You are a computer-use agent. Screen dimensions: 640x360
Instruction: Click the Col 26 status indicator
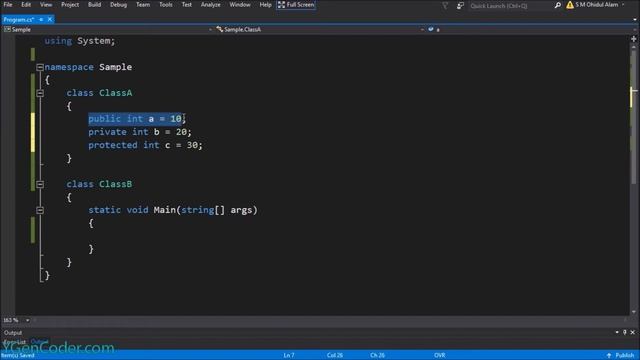pos(335,356)
